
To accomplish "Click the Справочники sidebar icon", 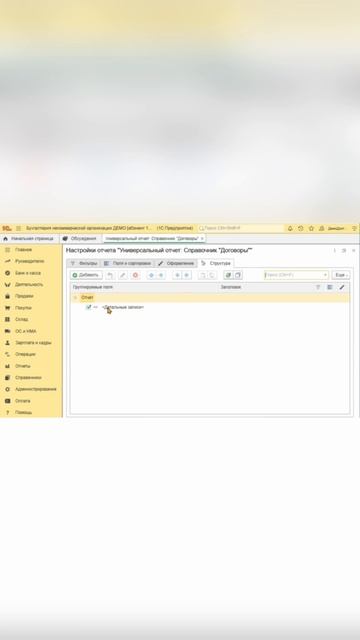I will pos(7,378).
